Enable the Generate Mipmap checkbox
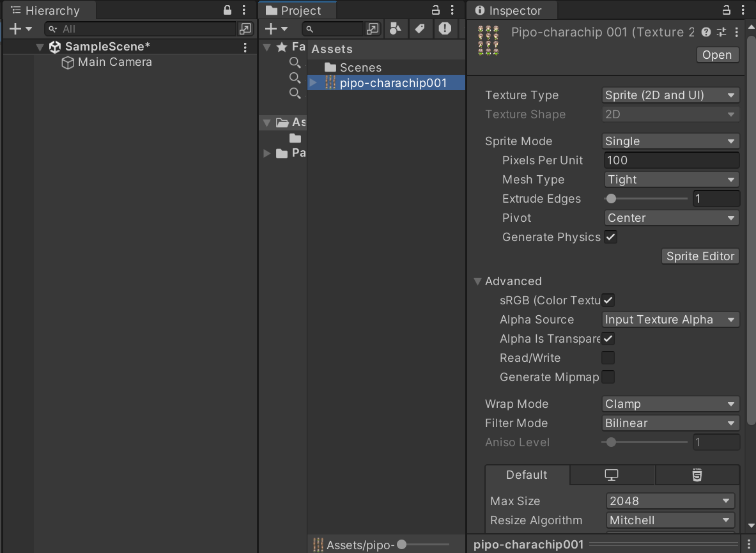The height and width of the screenshot is (553, 756). pos(608,377)
